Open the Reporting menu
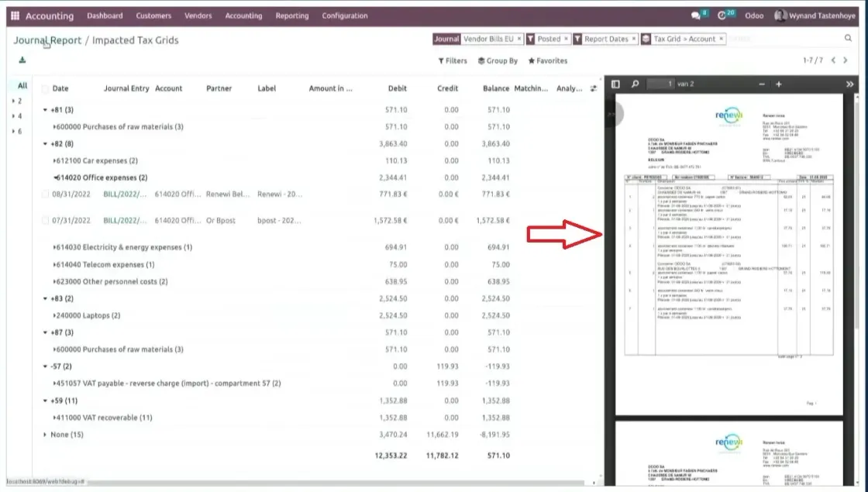Image resolution: width=868 pixels, height=492 pixels. click(292, 15)
